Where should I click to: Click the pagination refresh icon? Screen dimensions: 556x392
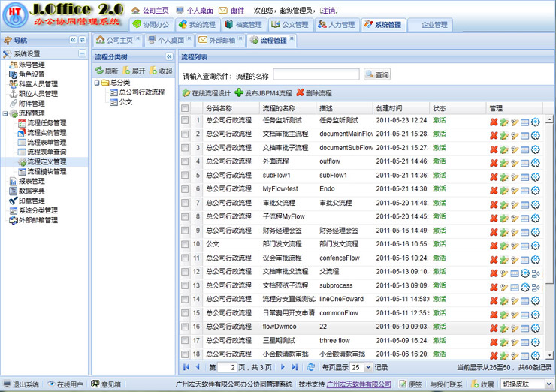[x=311, y=367]
